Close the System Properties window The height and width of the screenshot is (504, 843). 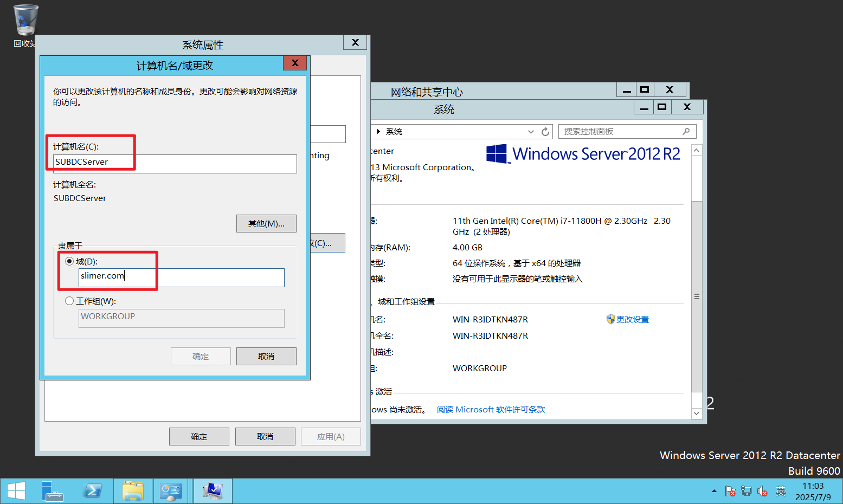pyautogui.click(x=355, y=42)
